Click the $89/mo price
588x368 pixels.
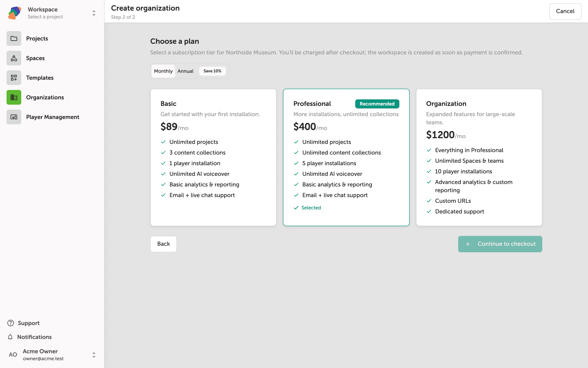pyautogui.click(x=174, y=127)
